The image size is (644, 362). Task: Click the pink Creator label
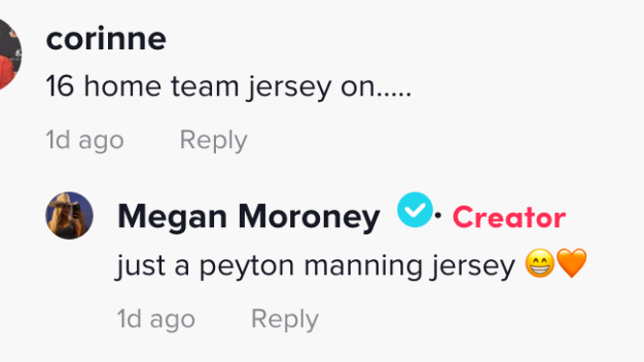(x=509, y=218)
